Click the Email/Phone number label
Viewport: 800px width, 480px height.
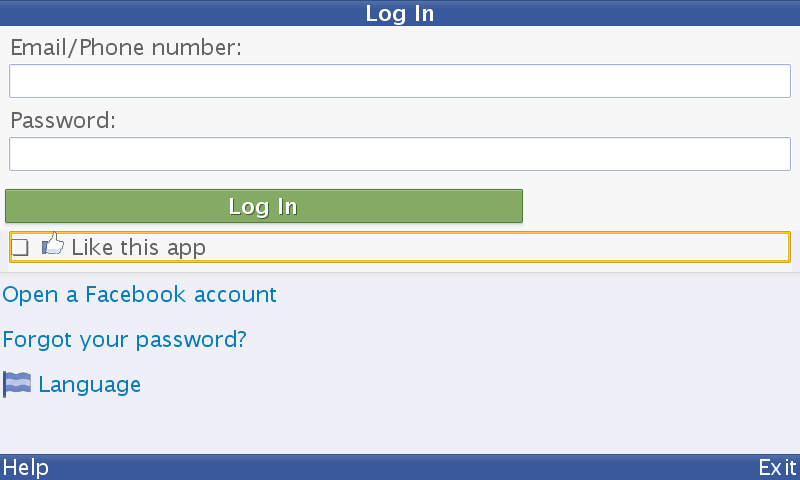coord(126,47)
